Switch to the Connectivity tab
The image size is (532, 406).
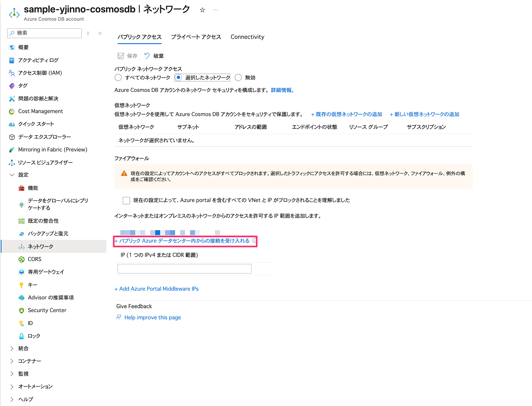247,37
